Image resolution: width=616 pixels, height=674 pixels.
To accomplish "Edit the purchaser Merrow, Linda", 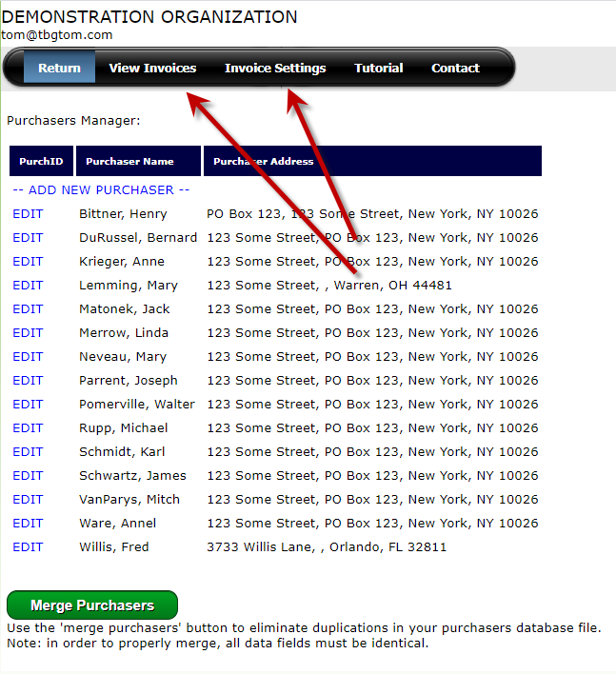I will (28, 333).
